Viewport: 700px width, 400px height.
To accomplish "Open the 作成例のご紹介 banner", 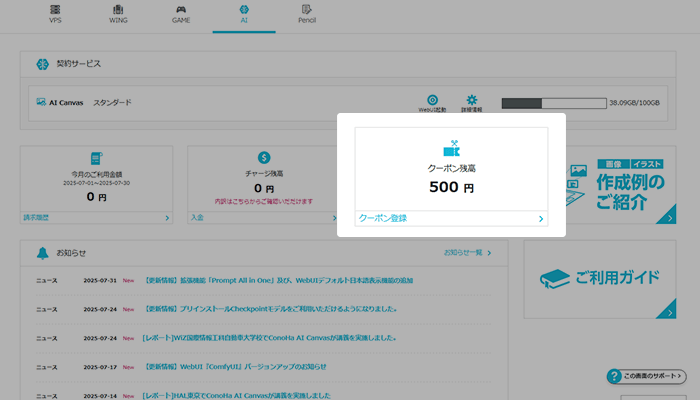I will 621,185.
